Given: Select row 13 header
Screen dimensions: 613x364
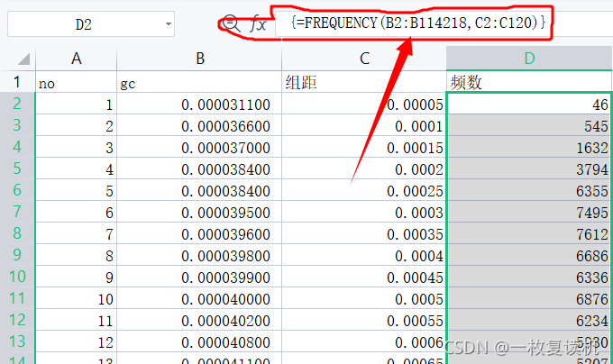Looking at the screenshot, I should click(x=17, y=341).
